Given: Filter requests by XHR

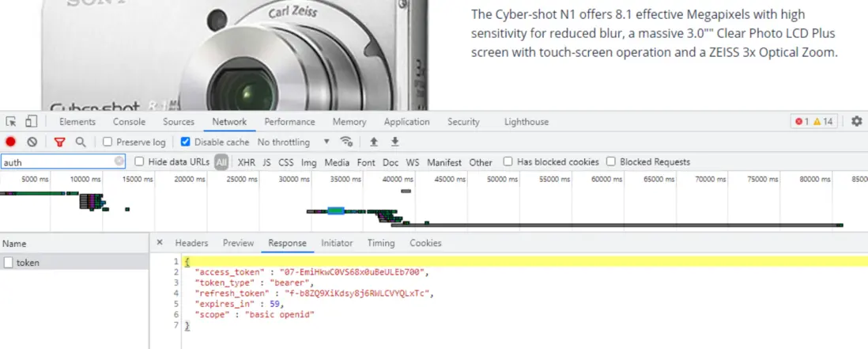Looking at the screenshot, I should pos(247,162).
